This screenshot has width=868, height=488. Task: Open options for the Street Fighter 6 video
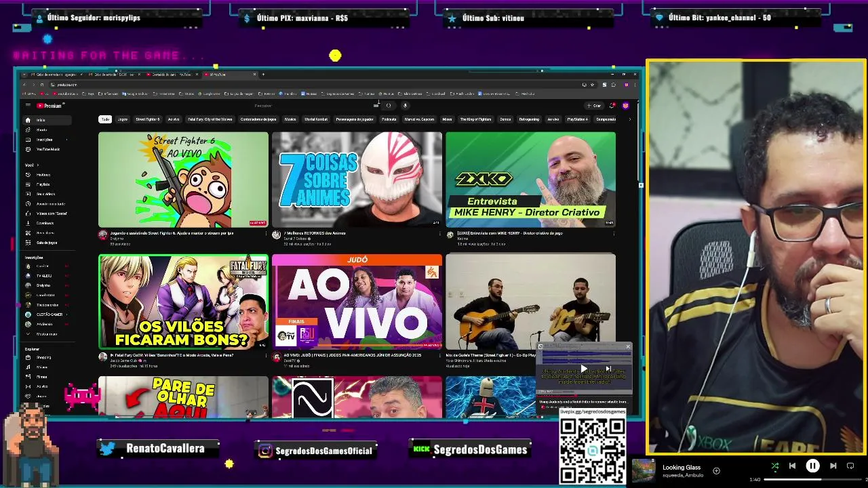coord(266,233)
